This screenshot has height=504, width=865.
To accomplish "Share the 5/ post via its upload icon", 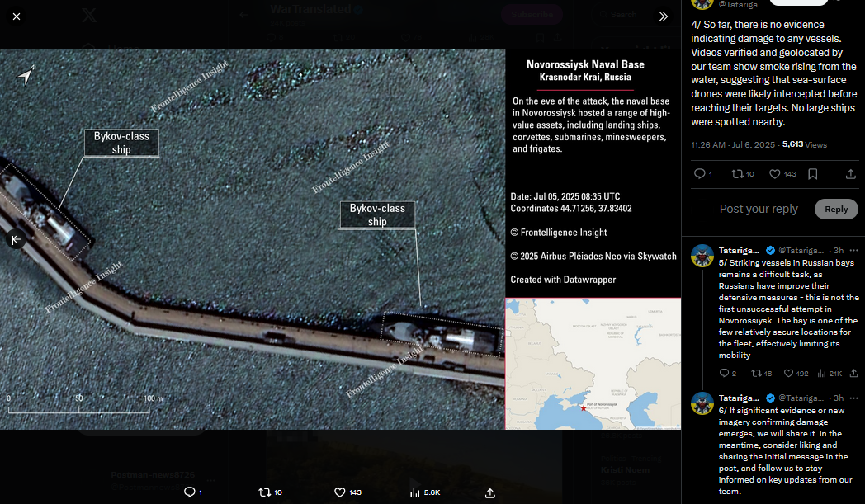I will 854,374.
